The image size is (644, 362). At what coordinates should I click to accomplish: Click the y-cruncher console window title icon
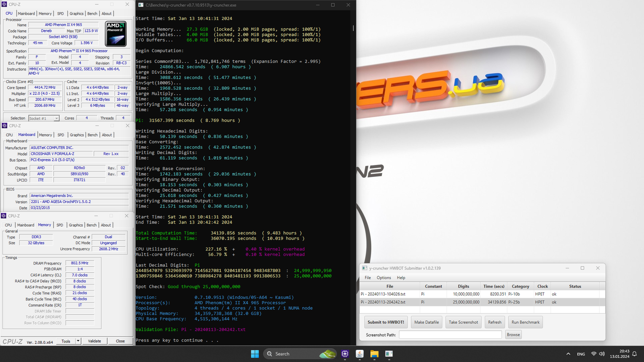point(141,5)
